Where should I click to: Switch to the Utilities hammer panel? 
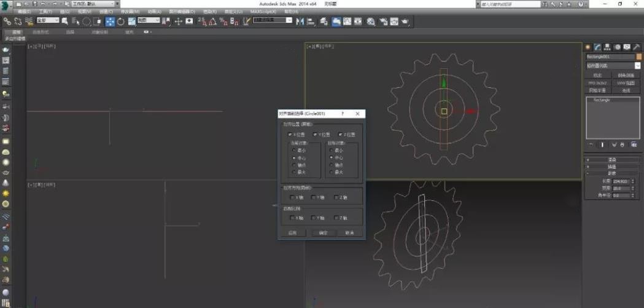point(637,47)
